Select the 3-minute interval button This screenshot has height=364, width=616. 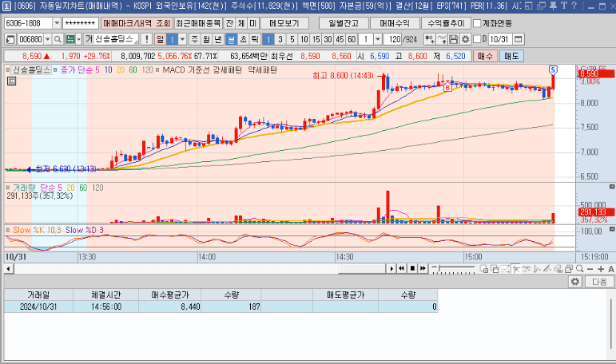tap(280, 39)
